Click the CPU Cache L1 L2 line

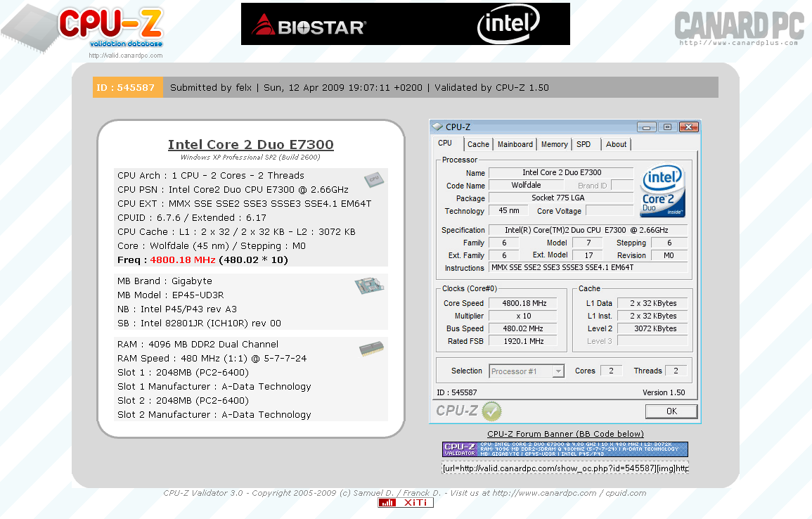[x=236, y=232]
